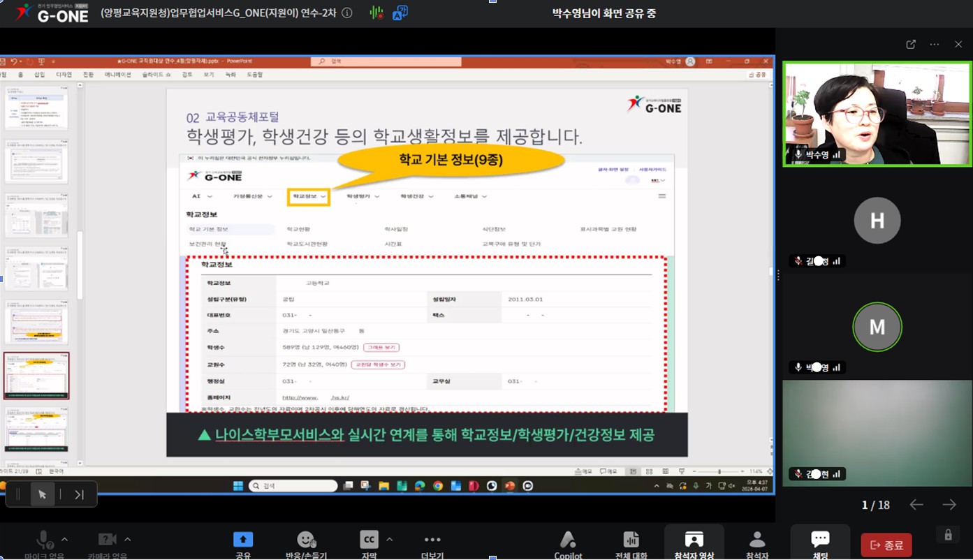This screenshot has height=560, width=973.
Task: Open the 슬라이드 쇼 ribbon tab
Action: pos(155,74)
